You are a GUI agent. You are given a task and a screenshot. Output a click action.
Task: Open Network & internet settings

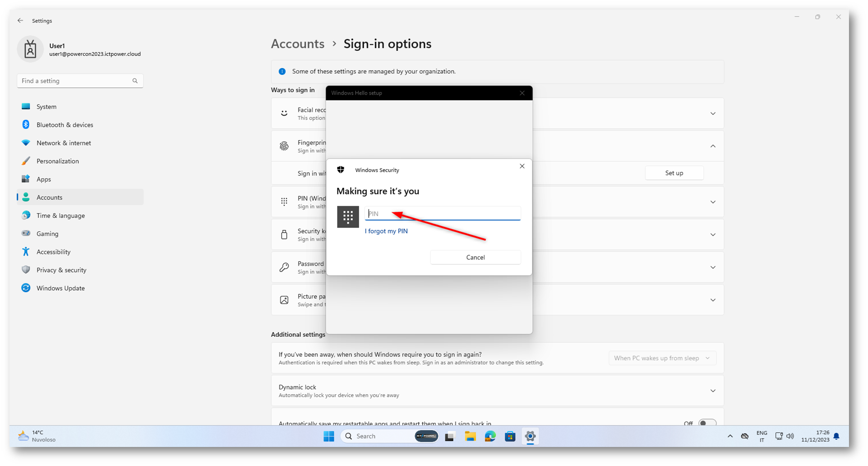pyautogui.click(x=80, y=143)
